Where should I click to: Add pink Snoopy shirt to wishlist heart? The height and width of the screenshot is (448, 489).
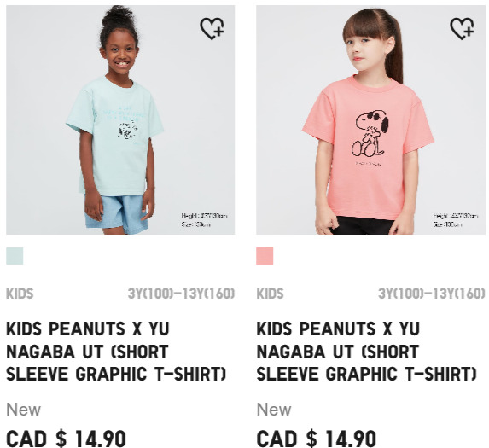(x=463, y=28)
